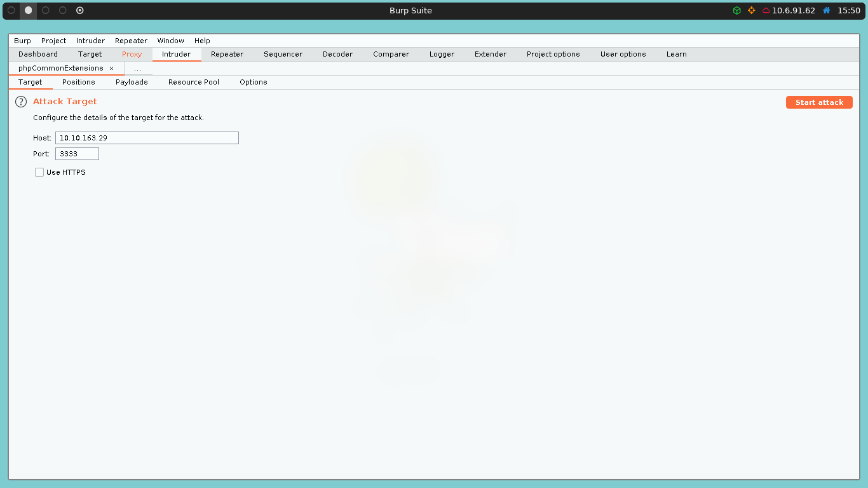Open a new attack tab with ellipsis
Image resolution: width=868 pixels, height=488 pixels.
(x=137, y=68)
